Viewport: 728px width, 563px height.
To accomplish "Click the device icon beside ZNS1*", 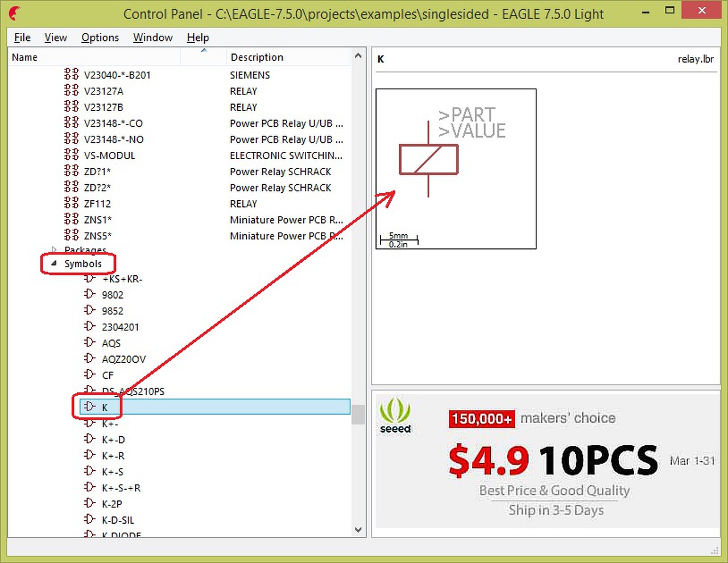I will (71, 219).
